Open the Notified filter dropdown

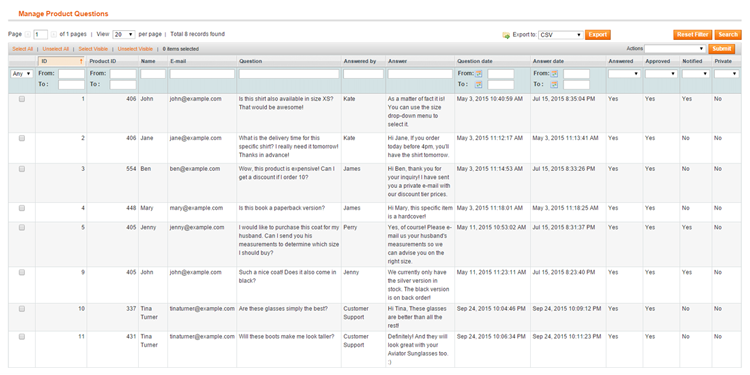[x=695, y=74]
